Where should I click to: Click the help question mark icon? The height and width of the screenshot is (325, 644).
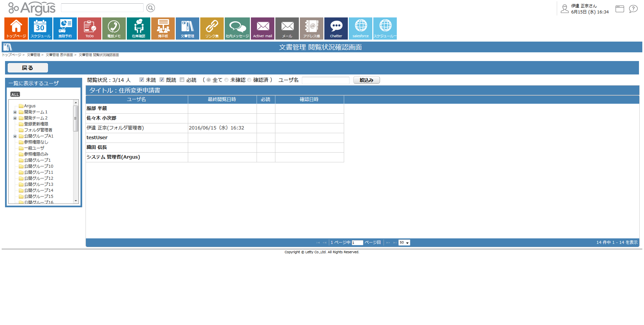click(633, 9)
